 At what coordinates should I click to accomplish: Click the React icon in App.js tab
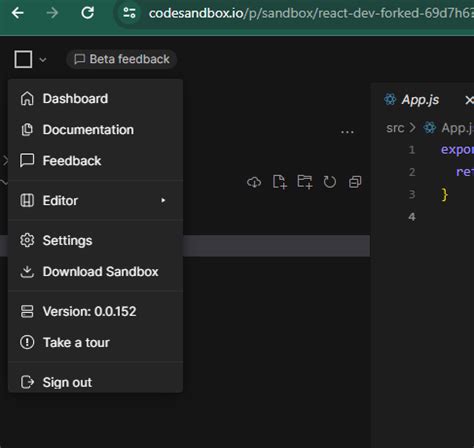click(x=390, y=99)
